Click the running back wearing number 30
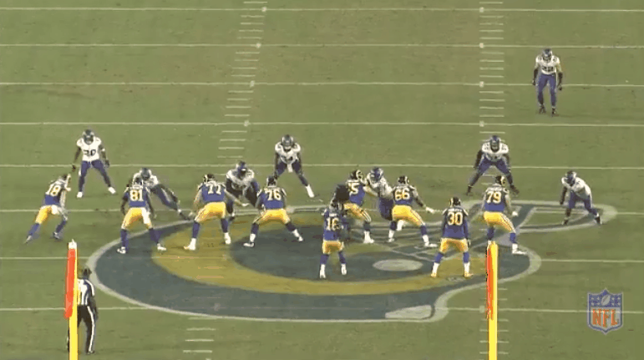This screenshot has width=644, height=360. click(454, 237)
